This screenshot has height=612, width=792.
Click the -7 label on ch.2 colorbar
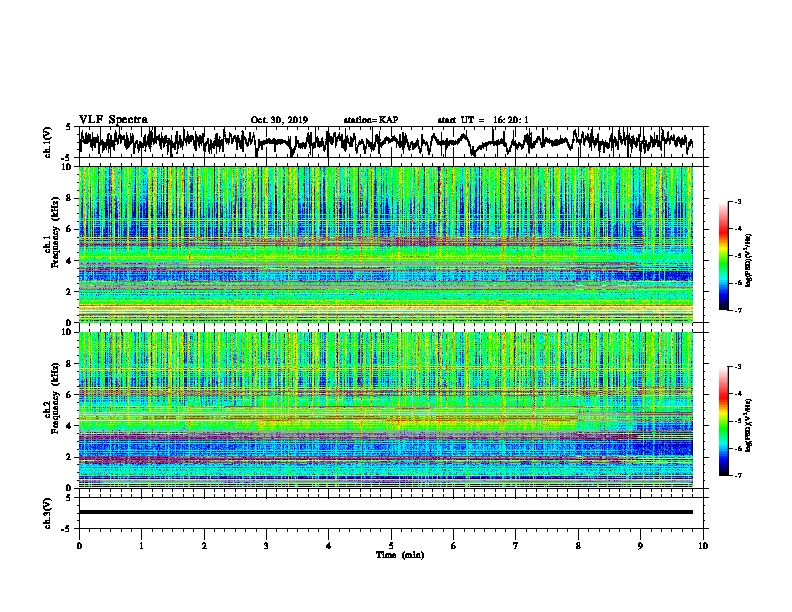[737, 476]
